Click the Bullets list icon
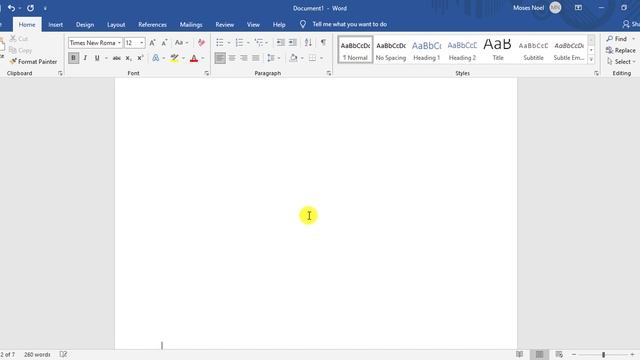640x360 pixels. 220,42
